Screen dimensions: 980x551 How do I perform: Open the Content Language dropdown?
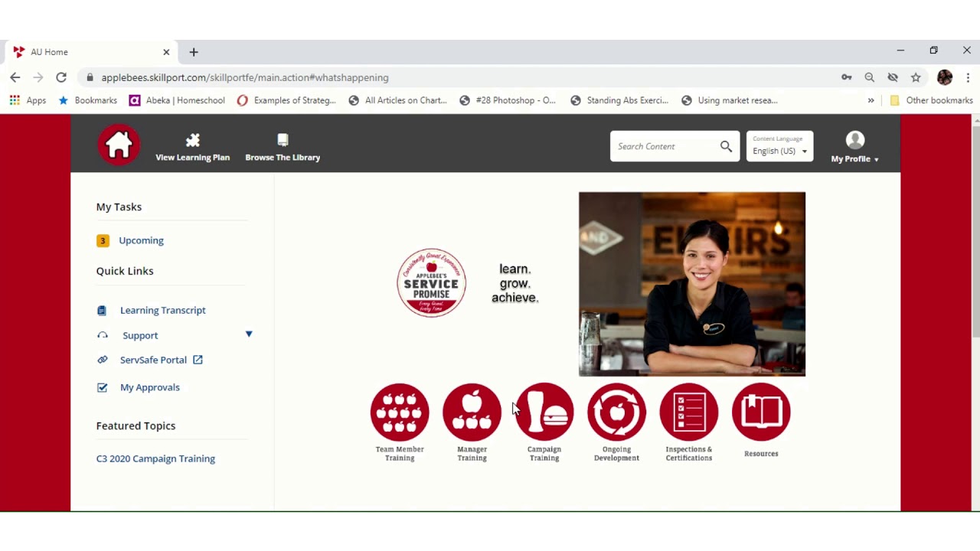(x=779, y=146)
